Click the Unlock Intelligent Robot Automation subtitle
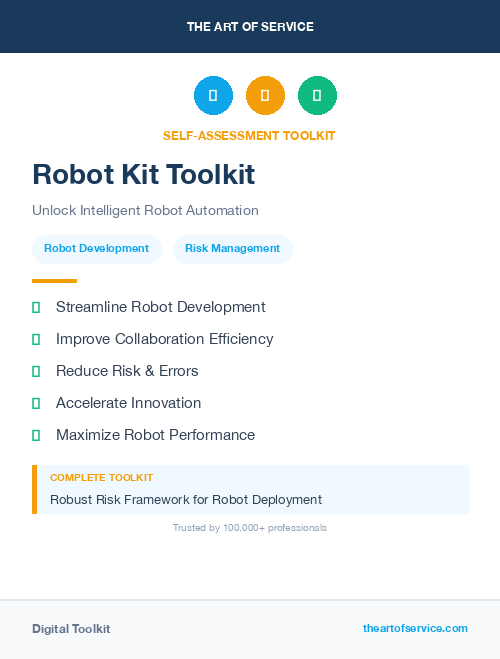Image resolution: width=500 pixels, height=659 pixels. (x=145, y=210)
